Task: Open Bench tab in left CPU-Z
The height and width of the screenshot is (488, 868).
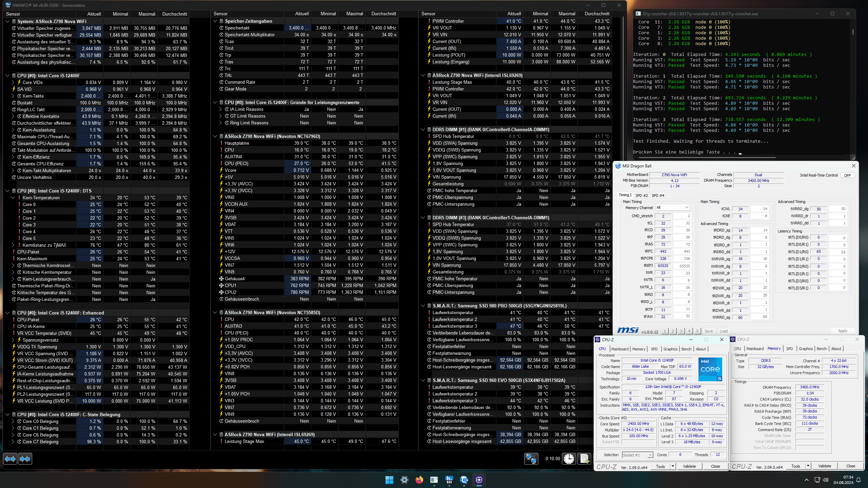Action: 686,349
